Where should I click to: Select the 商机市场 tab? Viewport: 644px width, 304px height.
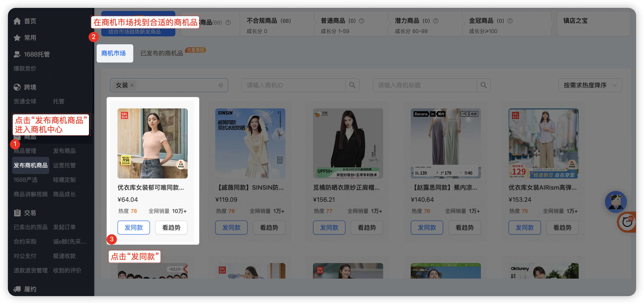114,53
